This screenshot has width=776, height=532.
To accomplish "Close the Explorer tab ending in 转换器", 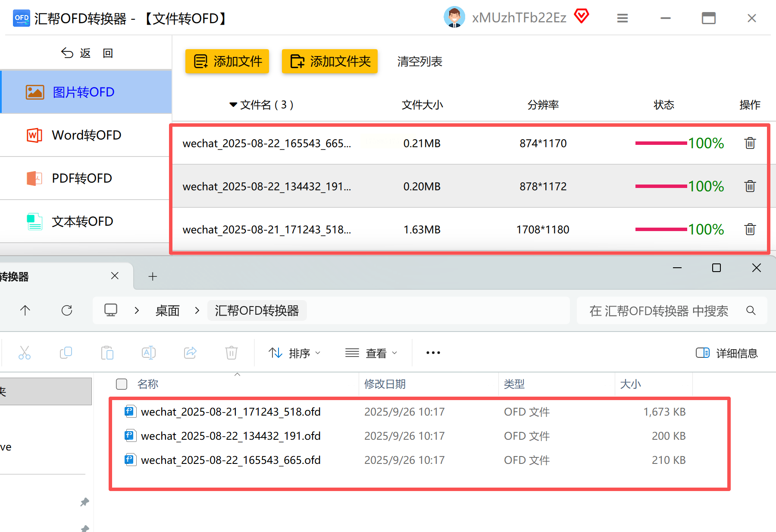I will [x=115, y=276].
